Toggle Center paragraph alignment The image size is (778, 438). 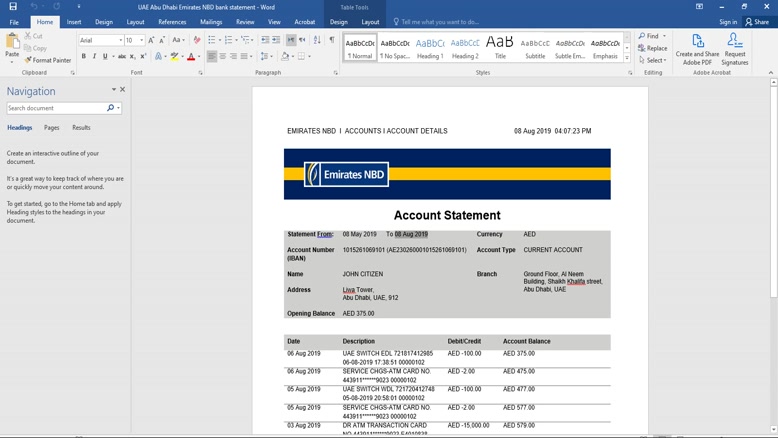(x=223, y=57)
